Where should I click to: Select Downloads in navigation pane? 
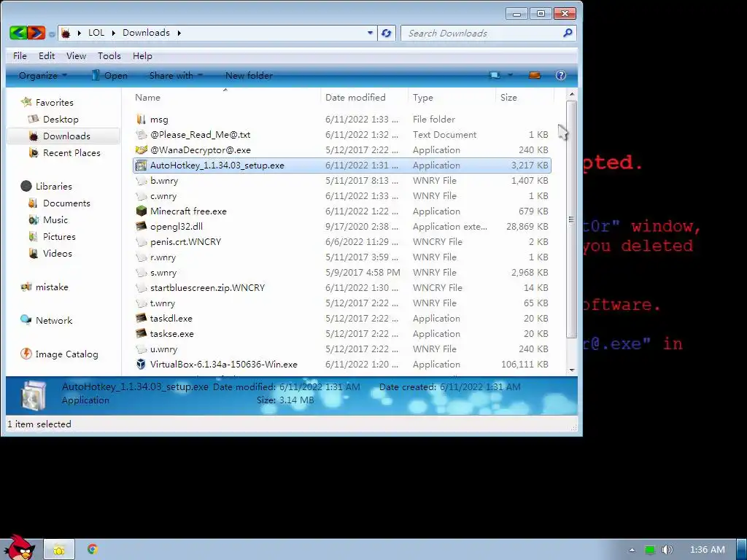tap(66, 136)
